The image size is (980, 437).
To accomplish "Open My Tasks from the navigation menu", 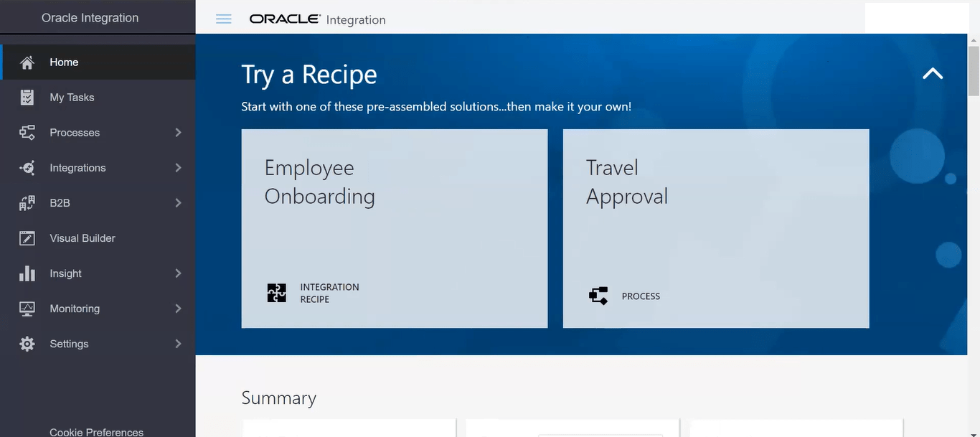I will click(x=71, y=97).
